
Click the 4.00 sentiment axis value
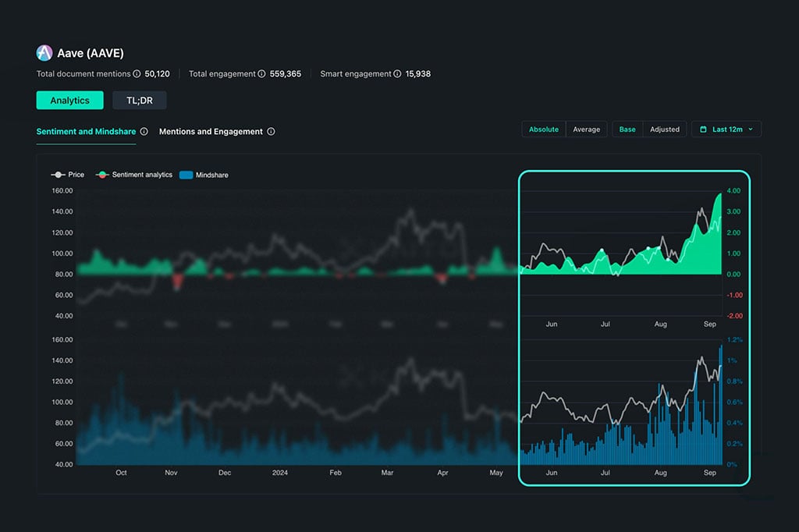(733, 190)
